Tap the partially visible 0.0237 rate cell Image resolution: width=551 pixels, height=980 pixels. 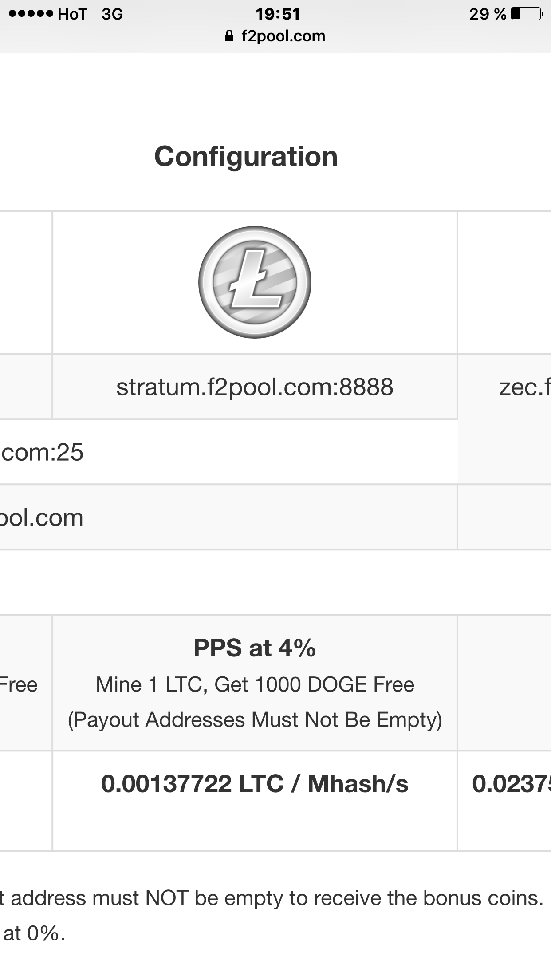coord(511,784)
